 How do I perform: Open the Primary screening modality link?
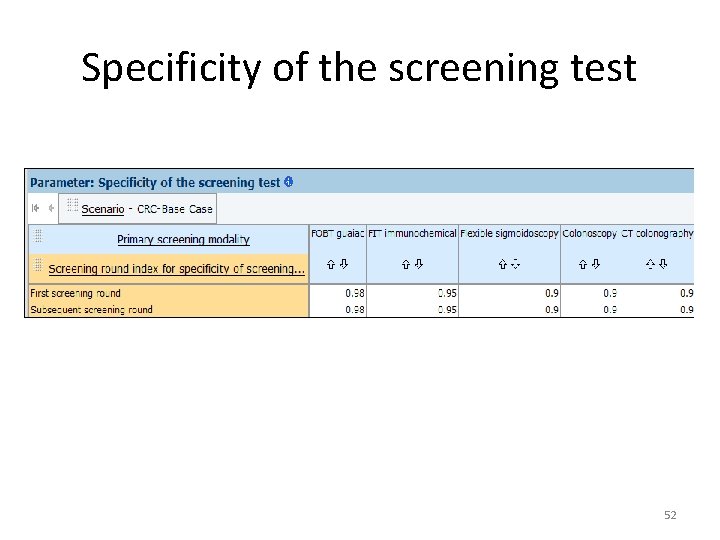183,239
